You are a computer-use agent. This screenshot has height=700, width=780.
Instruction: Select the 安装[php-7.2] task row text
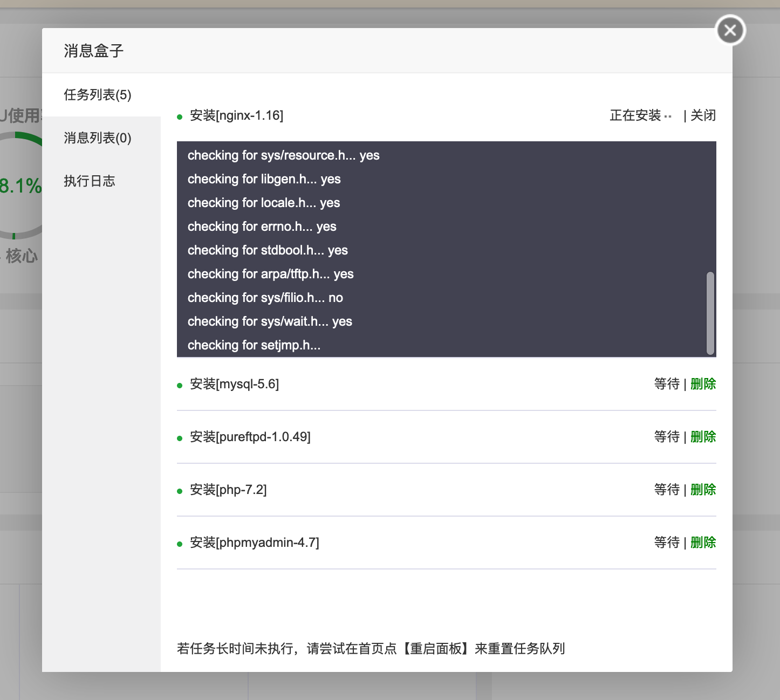[x=228, y=490]
